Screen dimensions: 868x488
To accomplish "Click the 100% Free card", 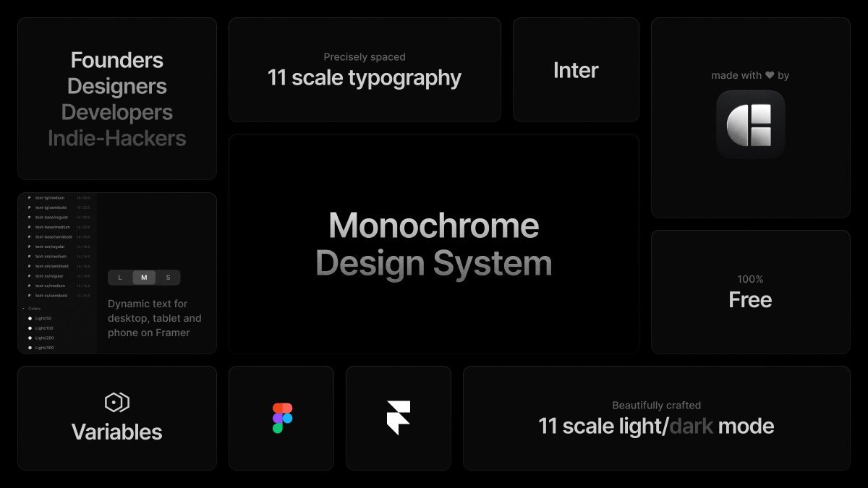I will click(x=750, y=292).
